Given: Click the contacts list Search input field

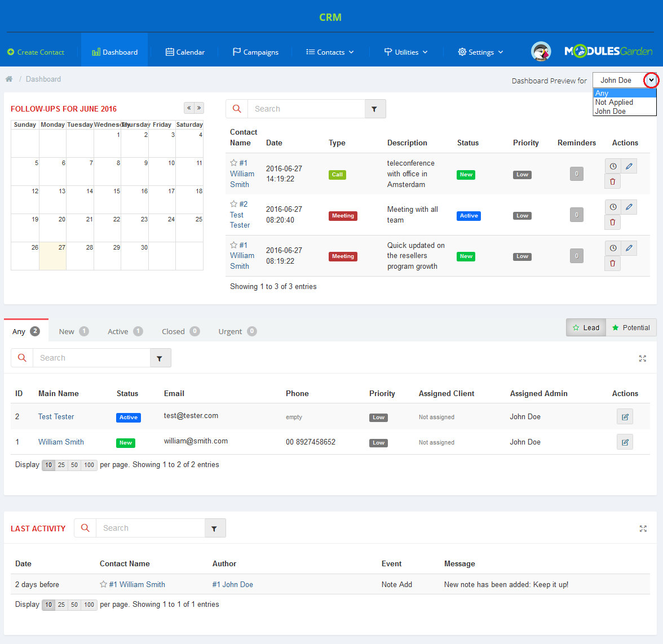Looking at the screenshot, I should (91, 358).
